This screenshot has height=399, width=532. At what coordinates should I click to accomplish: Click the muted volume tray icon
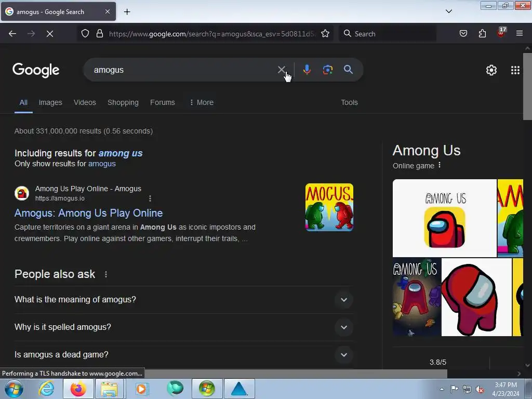click(x=480, y=390)
